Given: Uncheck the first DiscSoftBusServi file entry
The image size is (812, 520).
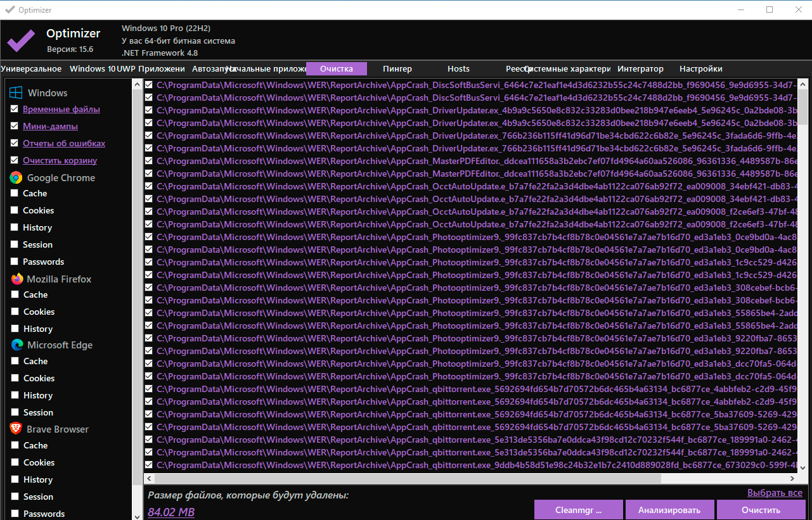Looking at the screenshot, I should (x=148, y=85).
